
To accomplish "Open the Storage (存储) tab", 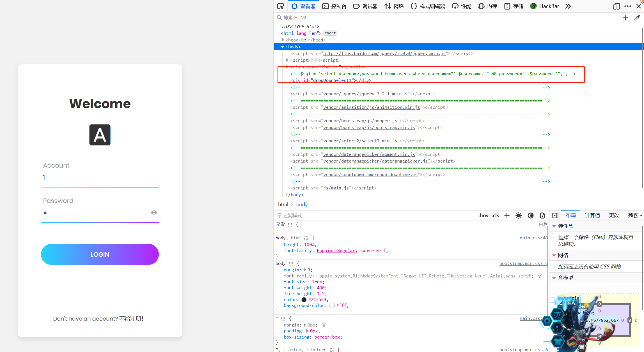I will (x=514, y=6).
